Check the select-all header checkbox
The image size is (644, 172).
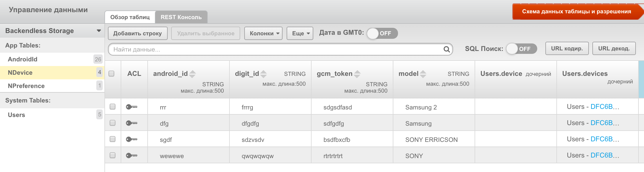[x=111, y=74]
